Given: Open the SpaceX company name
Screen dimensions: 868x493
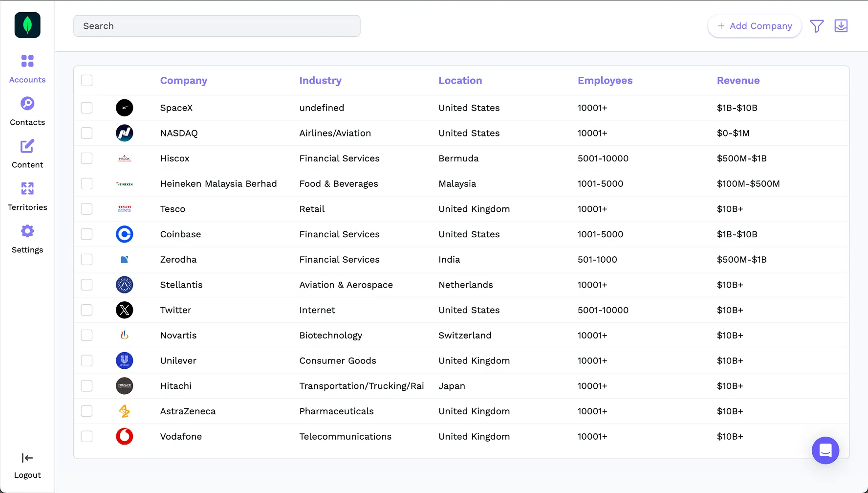Looking at the screenshot, I should pos(176,108).
